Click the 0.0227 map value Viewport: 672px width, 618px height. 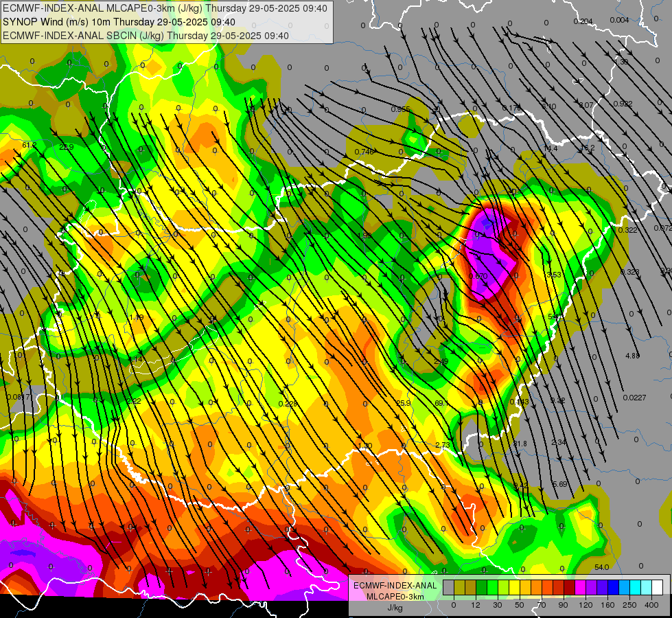(635, 398)
